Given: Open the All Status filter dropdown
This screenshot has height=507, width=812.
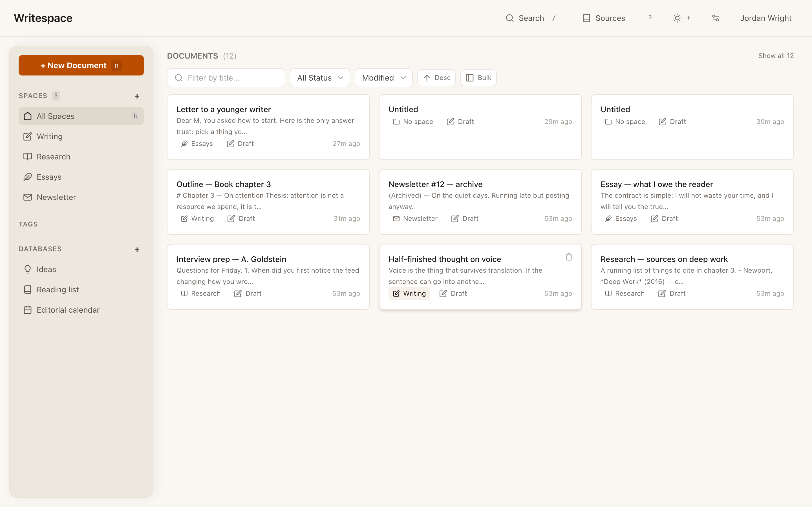Looking at the screenshot, I should (319, 77).
